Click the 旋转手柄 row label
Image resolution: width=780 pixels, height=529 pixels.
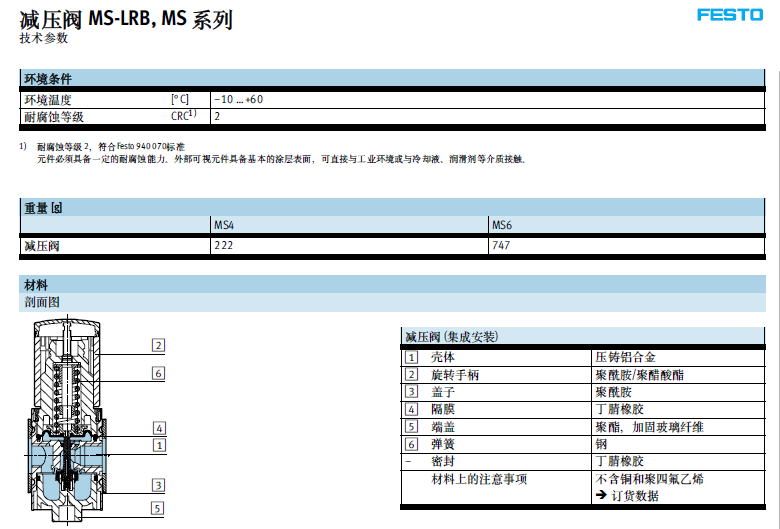(x=455, y=375)
